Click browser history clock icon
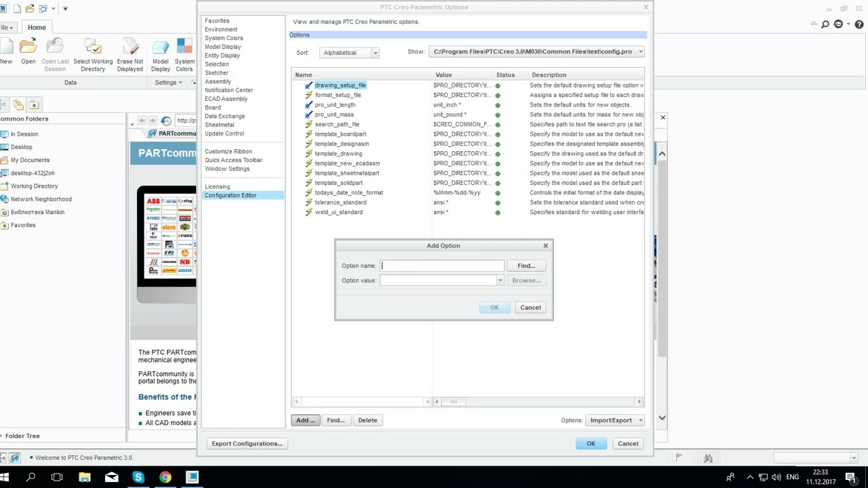 pos(166,121)
